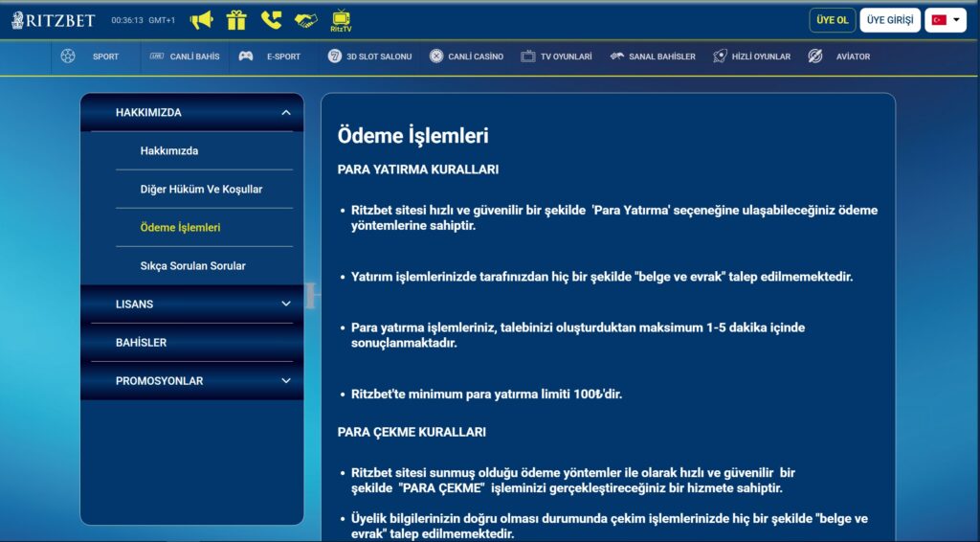980x542 pixels.
Task: Expand the Promosyonlar section chevron
Action: pos(285,381)
